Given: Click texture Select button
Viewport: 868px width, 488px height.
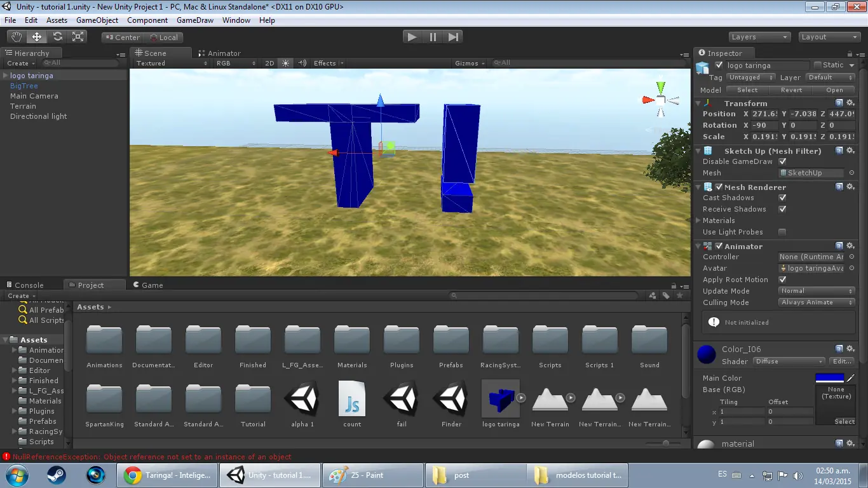Looking at the screenshot, I should click(x=844, y=421).
